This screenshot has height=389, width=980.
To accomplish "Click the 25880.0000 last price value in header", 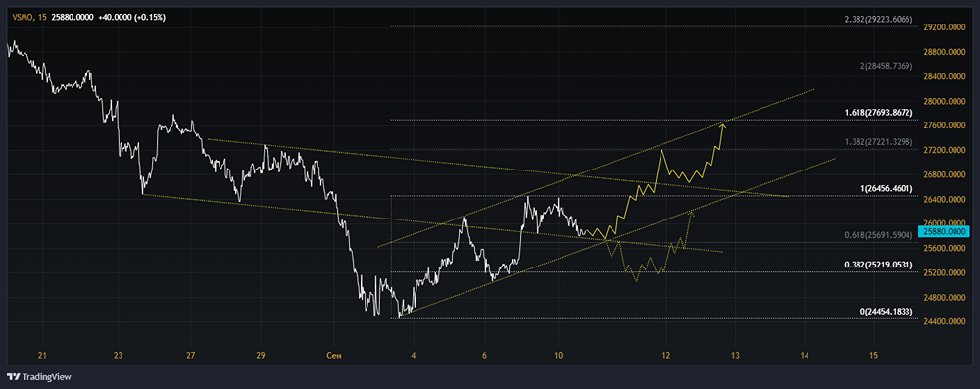I will coord(73,18).
